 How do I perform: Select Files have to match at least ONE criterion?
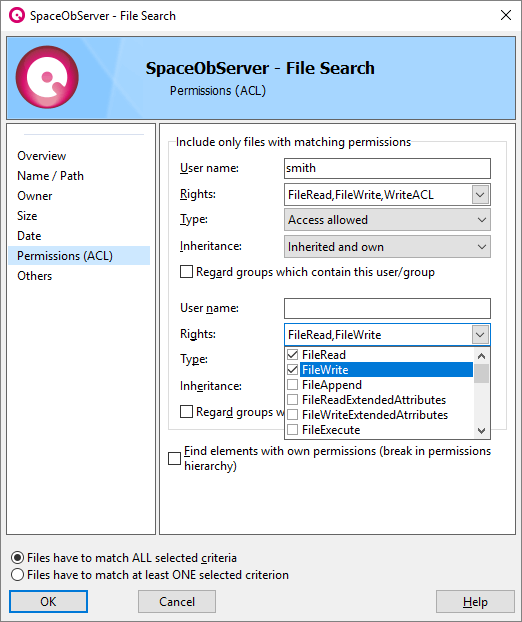coord(17,575)
